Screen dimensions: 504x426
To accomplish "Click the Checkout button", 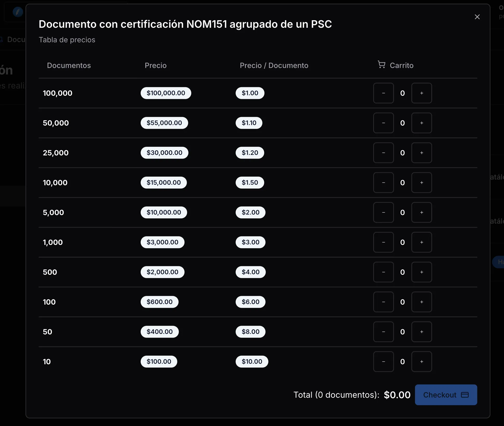I will tap(446, 395).
